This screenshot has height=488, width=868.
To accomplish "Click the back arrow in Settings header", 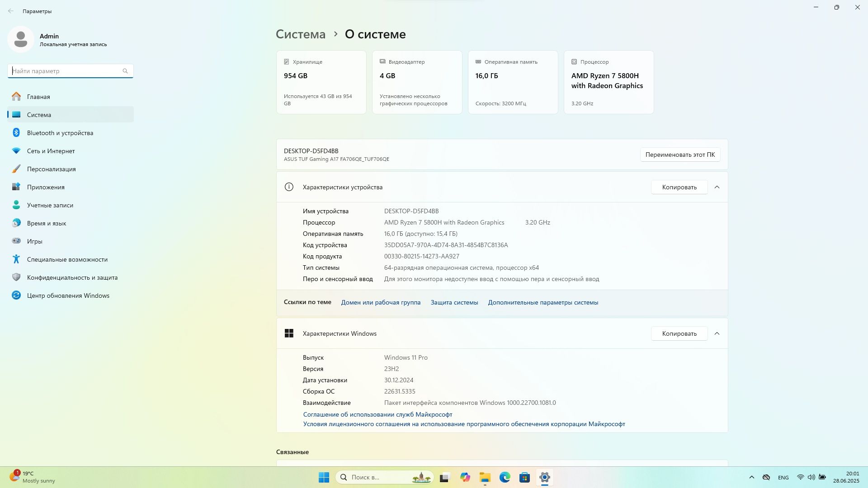I will 11,11.
